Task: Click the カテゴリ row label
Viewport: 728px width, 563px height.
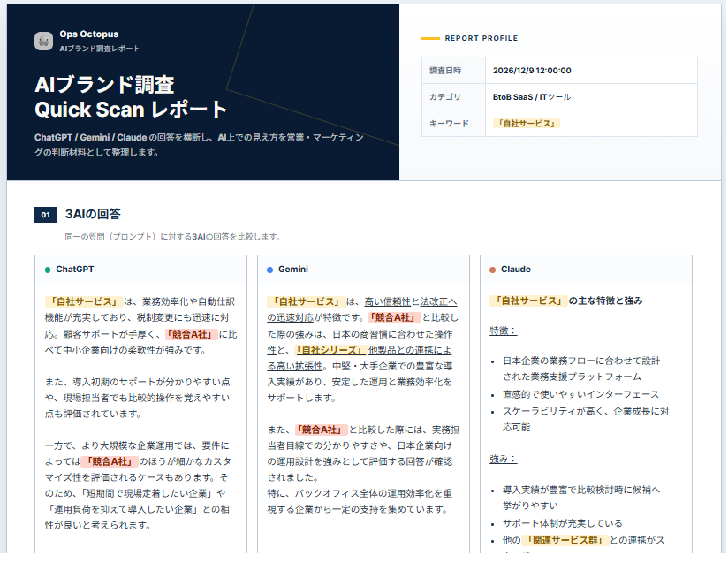Action: coord(444,97)
